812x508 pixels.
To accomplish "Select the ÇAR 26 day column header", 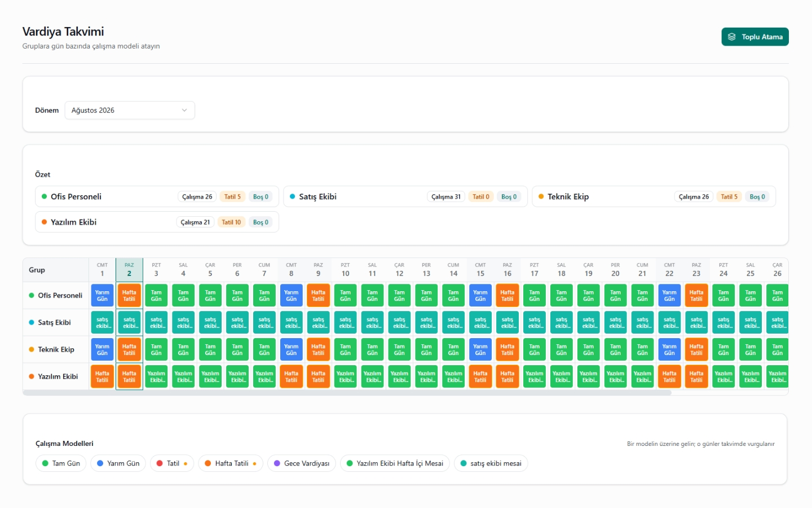I will 778,270.
